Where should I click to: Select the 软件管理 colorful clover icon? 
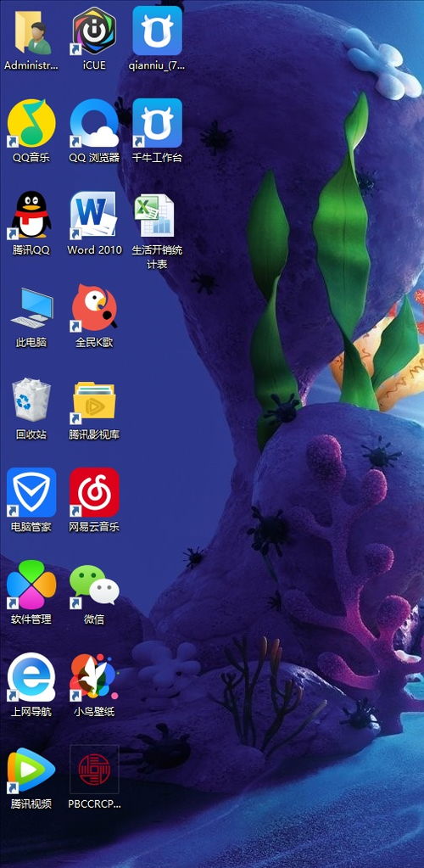tap(31, 585)
